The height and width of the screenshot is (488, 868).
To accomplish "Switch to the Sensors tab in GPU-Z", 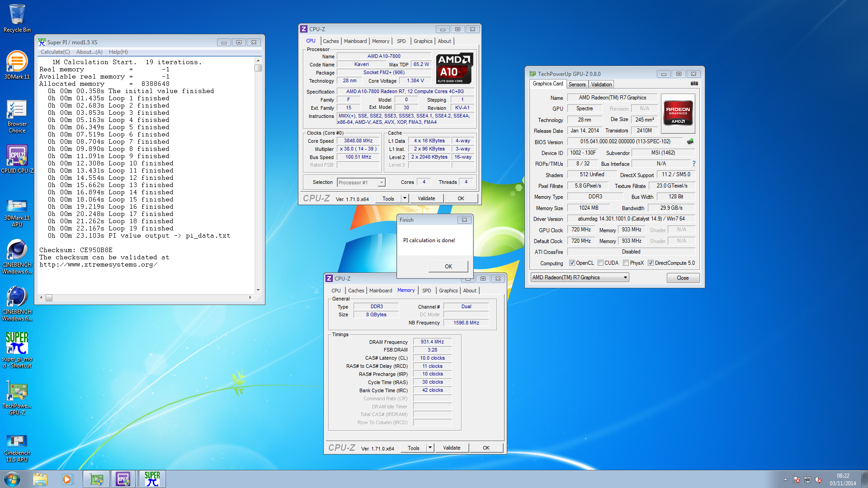I will [577, 84].
